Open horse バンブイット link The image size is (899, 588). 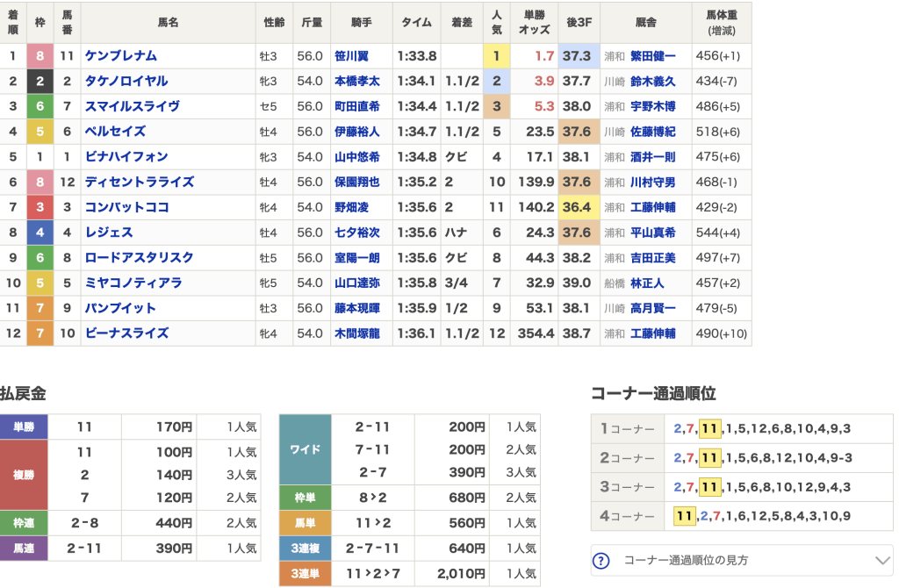pos(120,308)
